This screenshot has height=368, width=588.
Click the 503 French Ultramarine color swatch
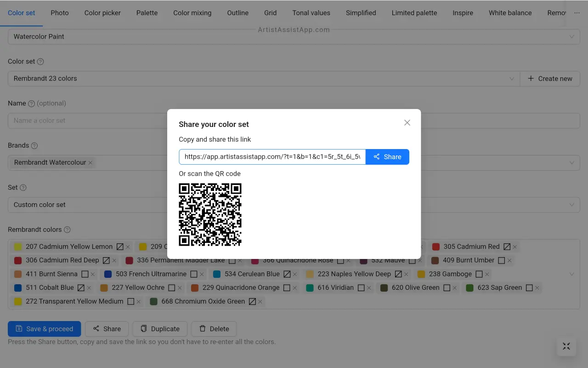coord(108,274)
